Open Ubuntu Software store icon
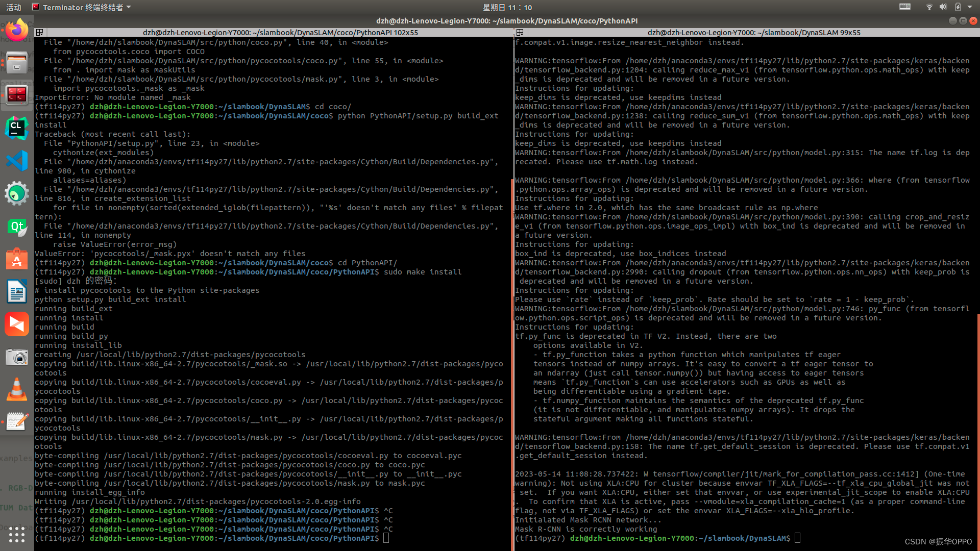This screenshot has width=980, height=551. point(17,259)
